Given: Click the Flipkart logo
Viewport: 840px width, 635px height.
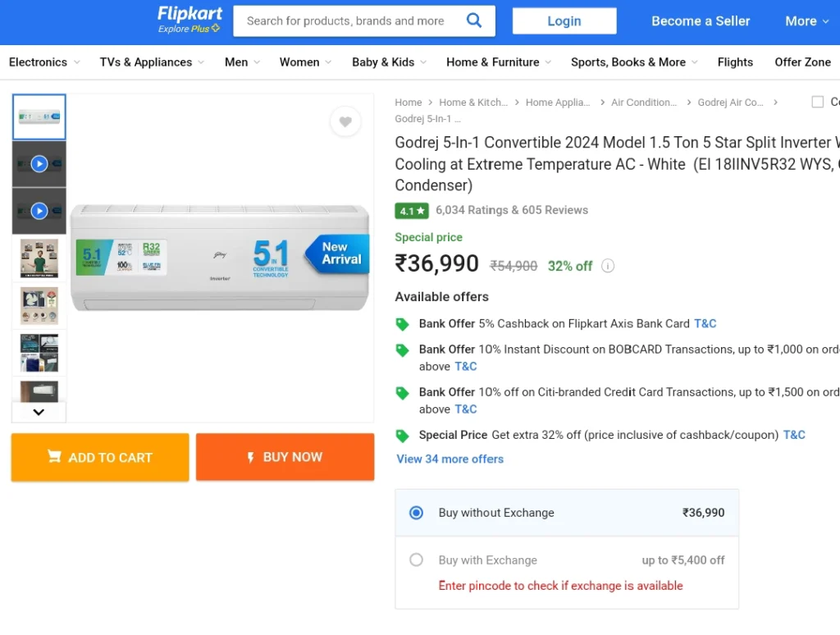Looking at the screenshot, I should coord(189,20).
